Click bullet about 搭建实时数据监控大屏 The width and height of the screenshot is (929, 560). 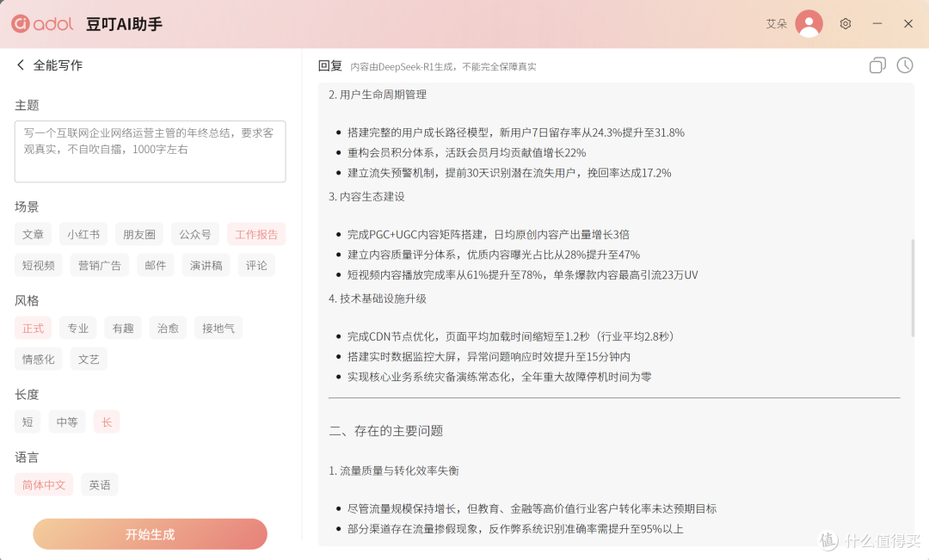pyautogui.click(x=489, y=356)
